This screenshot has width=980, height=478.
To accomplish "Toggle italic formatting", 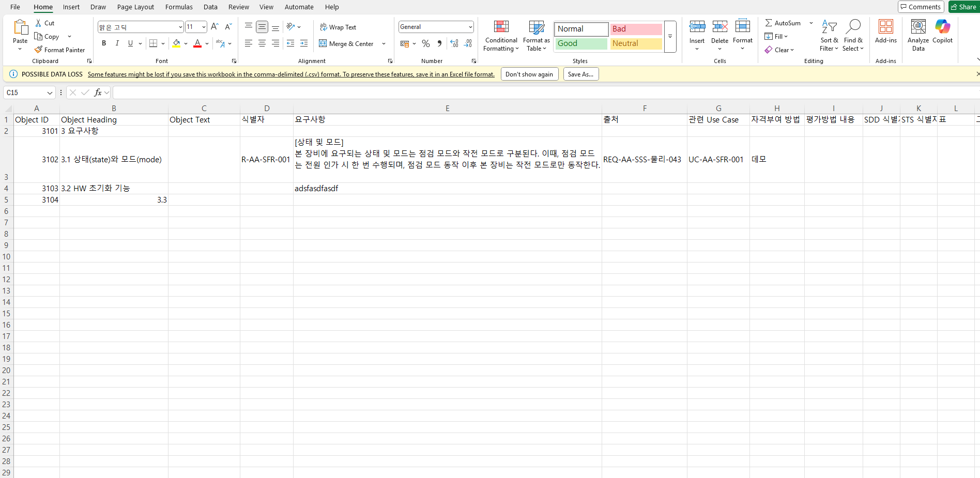I will (x=117, y=43).
